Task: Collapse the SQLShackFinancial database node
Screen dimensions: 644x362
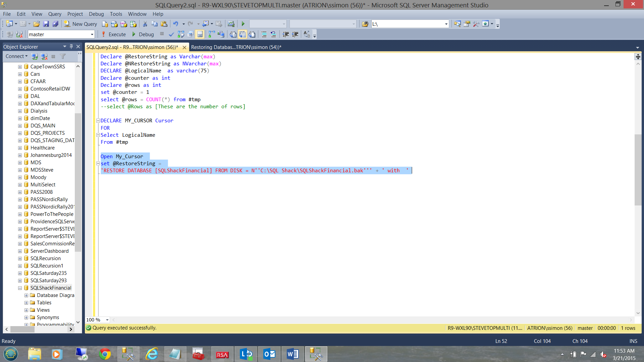Action: 20,288
